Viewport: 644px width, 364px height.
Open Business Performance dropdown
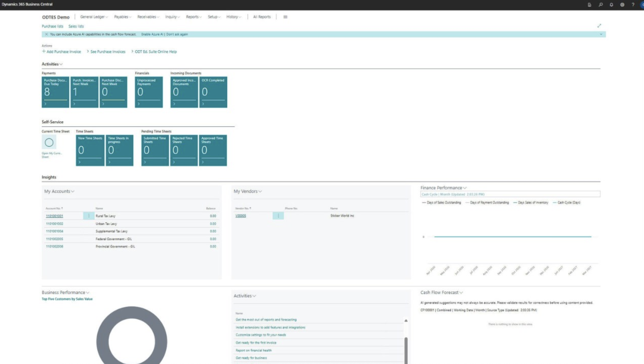[x=65, y=292]
